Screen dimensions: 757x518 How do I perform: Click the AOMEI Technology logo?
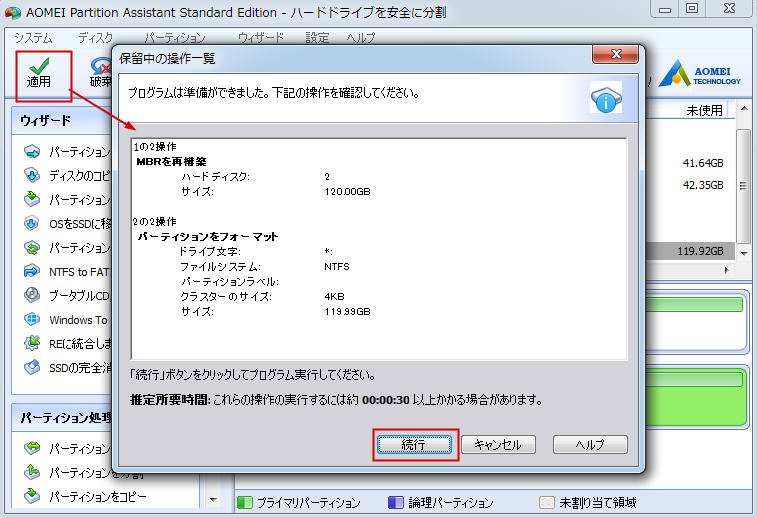(699, 74)
